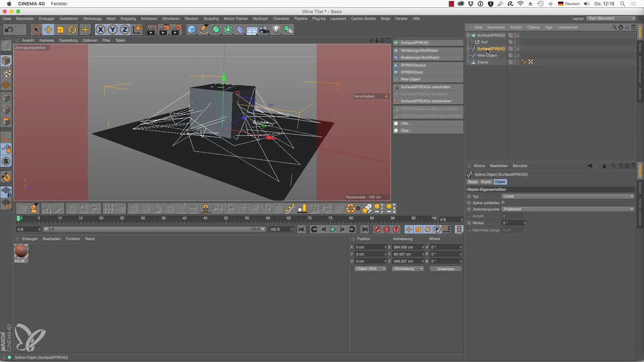The height and width of the screenshot is (362, 644).
Task: Select Wire-Objekt in object manager
Action: pos(487,55)
